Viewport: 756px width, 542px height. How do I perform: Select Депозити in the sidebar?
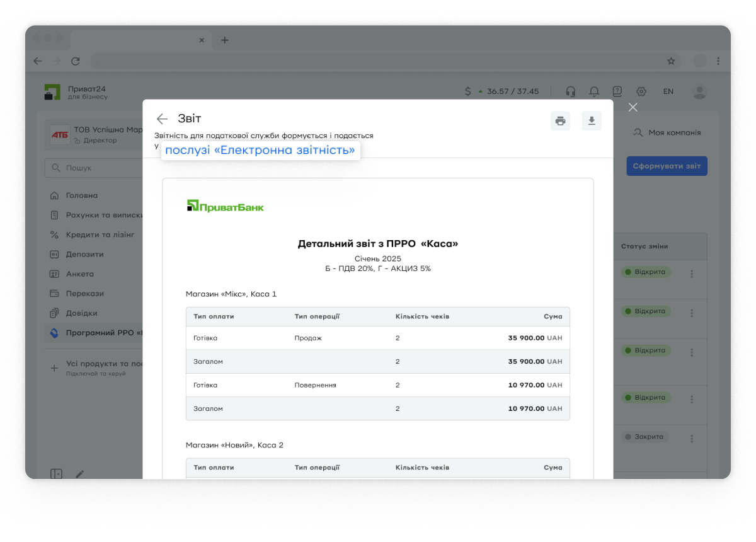pos(84,254)
